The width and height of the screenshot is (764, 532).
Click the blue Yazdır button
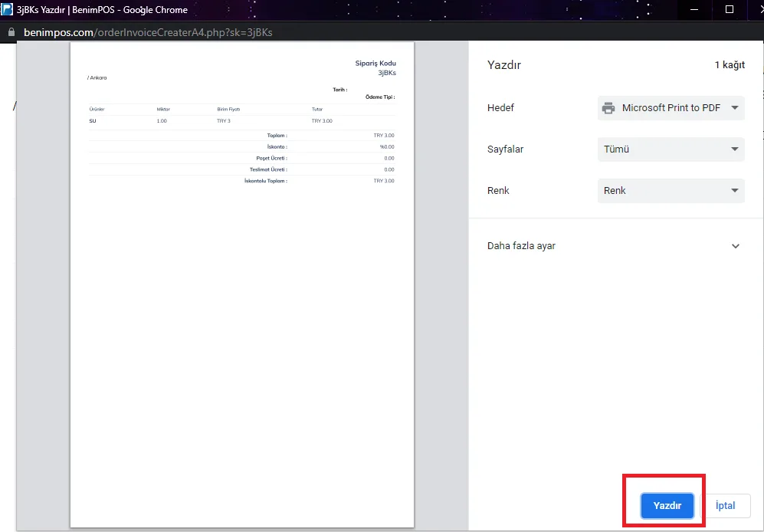[x=667, y=506]
